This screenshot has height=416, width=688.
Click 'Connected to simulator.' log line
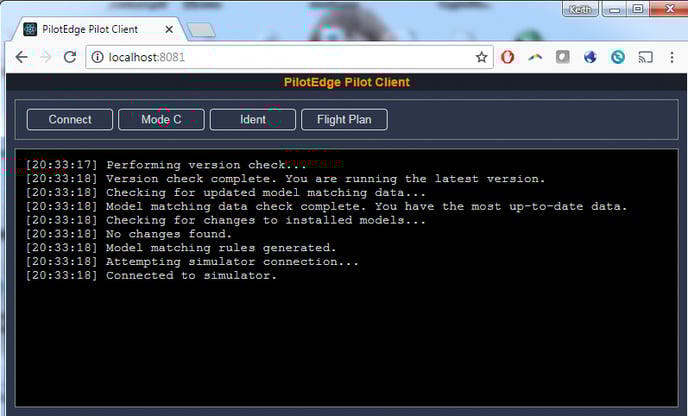pyautogui.click(x=151, y=276)
